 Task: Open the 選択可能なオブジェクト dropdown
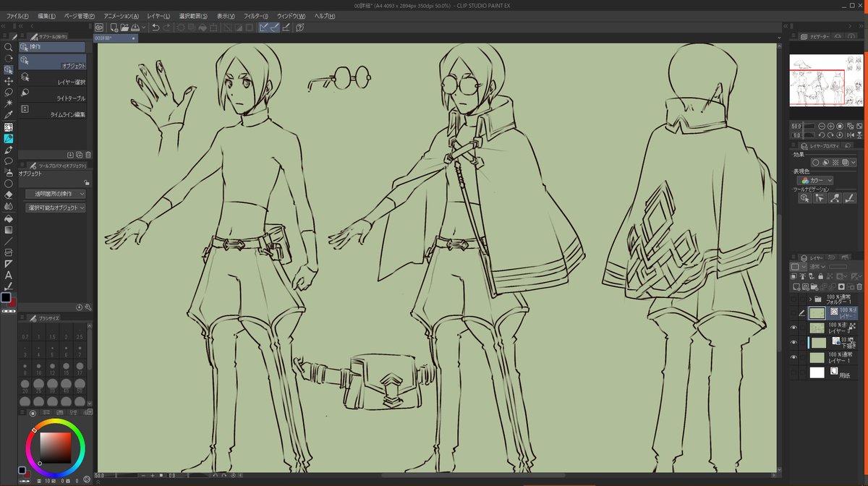click(56, 208)
